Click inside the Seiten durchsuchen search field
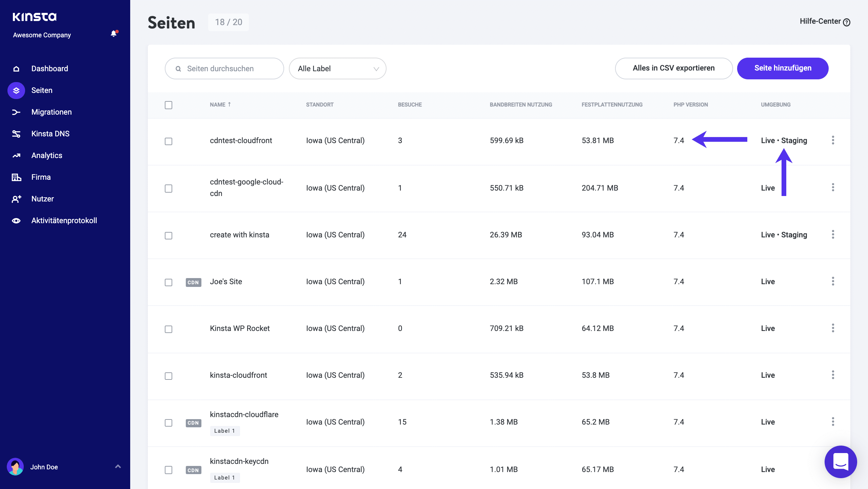This screenshot has height=489, width=868. (224, 68)
